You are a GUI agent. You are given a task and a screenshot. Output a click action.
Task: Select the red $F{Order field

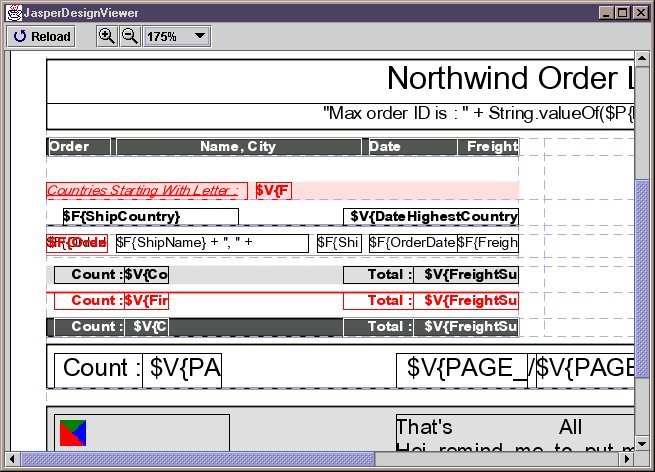pos(77,243)
